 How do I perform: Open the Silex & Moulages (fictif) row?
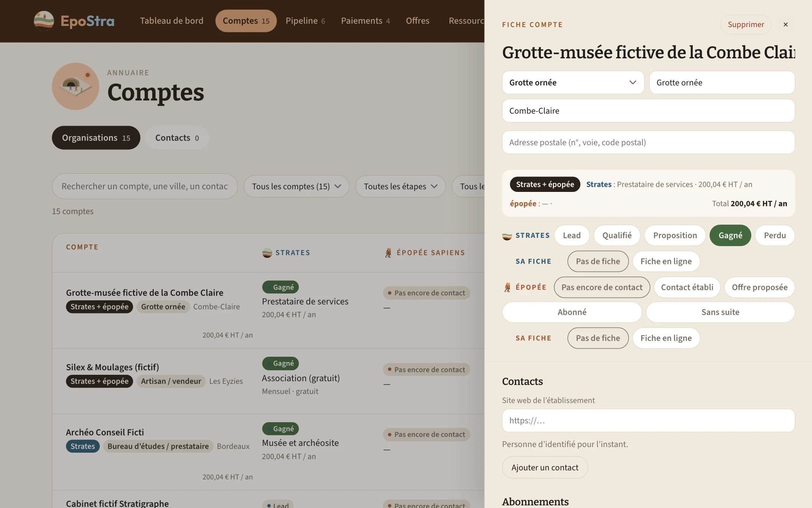(x=268, y=381)
